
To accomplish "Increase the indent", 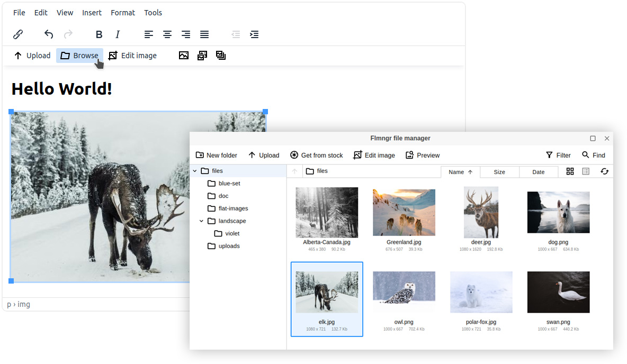I will coord(254,34).
